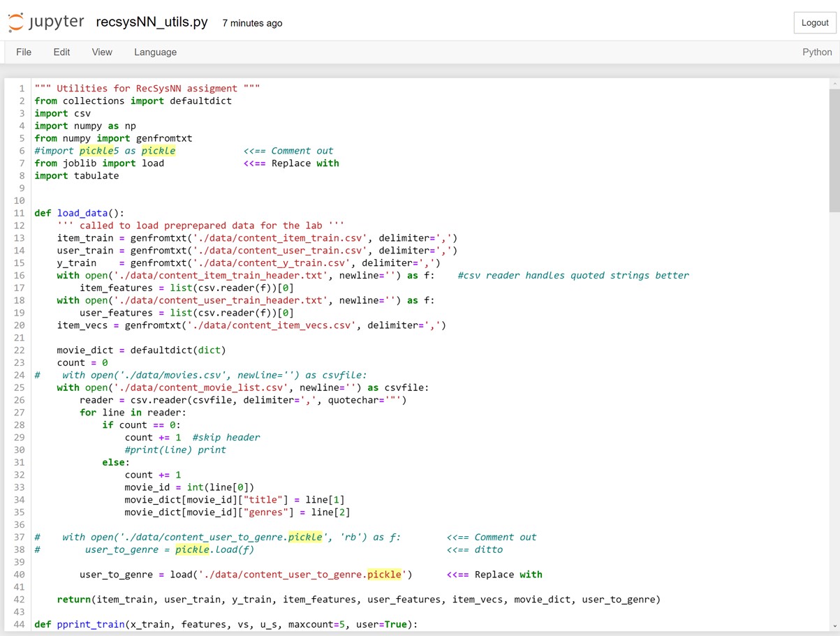Click 'import numpy as np' line
The width and height of the screenshot is (840, 636).
[x=85, y=126]
